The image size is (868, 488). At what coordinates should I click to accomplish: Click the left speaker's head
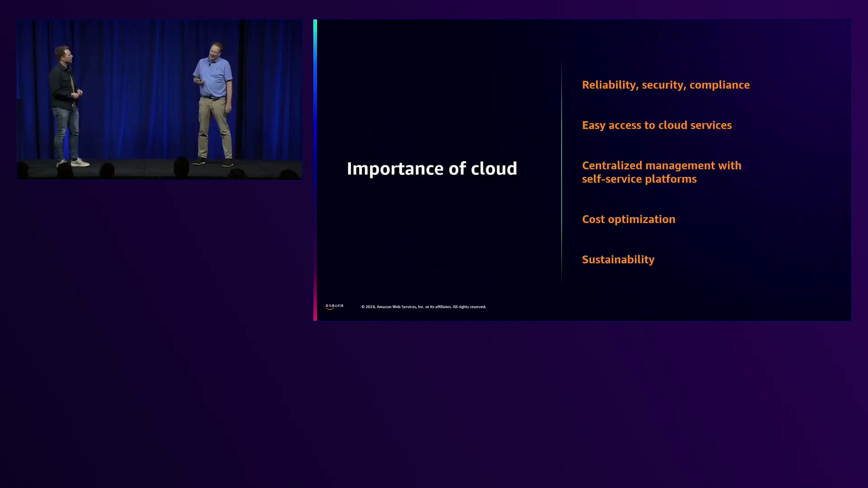click(x=65, y=53)
